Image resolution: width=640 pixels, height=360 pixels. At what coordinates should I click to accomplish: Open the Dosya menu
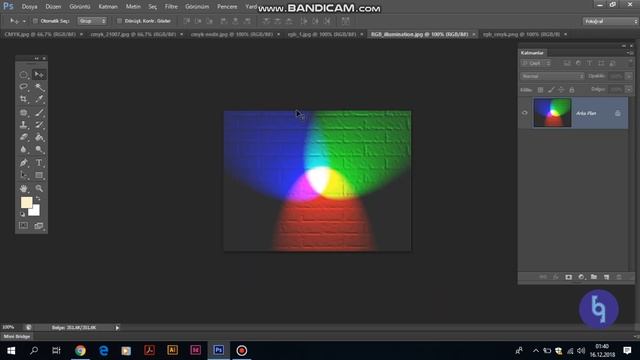29,7
